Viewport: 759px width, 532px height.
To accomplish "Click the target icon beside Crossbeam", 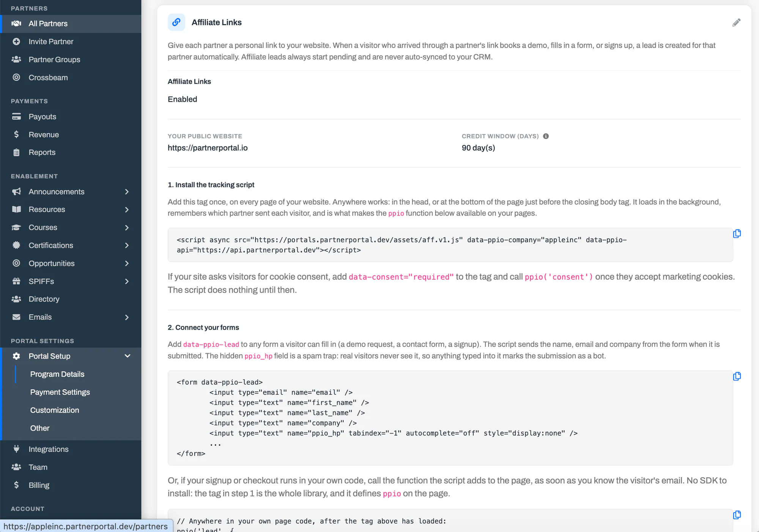I will coord(16,77).
